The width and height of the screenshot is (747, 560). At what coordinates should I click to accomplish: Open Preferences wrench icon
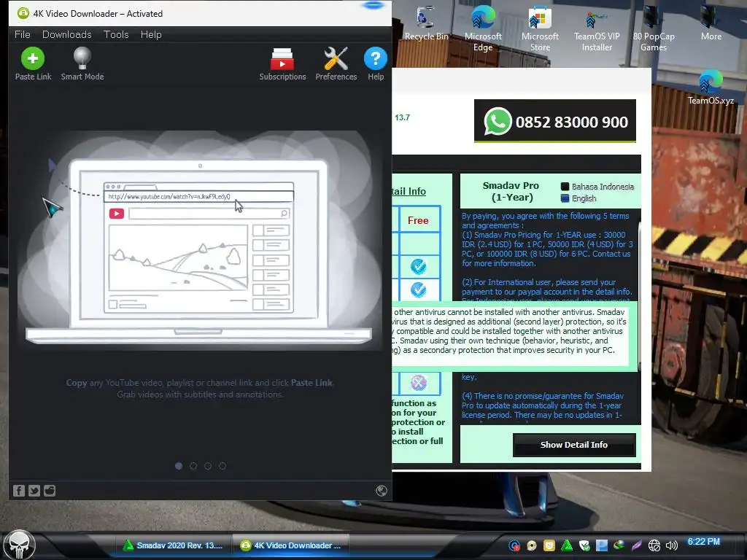pos(336,58)
